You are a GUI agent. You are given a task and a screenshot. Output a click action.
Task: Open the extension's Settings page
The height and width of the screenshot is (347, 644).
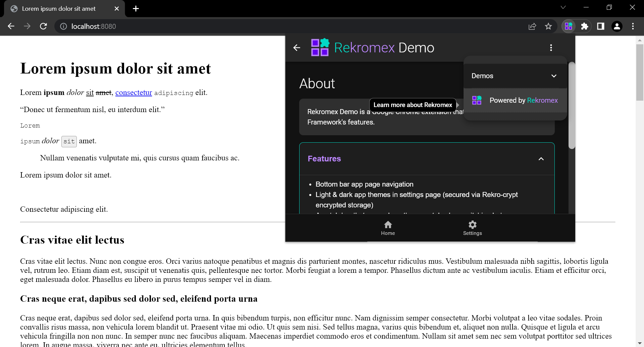click(x=472, y=228)
